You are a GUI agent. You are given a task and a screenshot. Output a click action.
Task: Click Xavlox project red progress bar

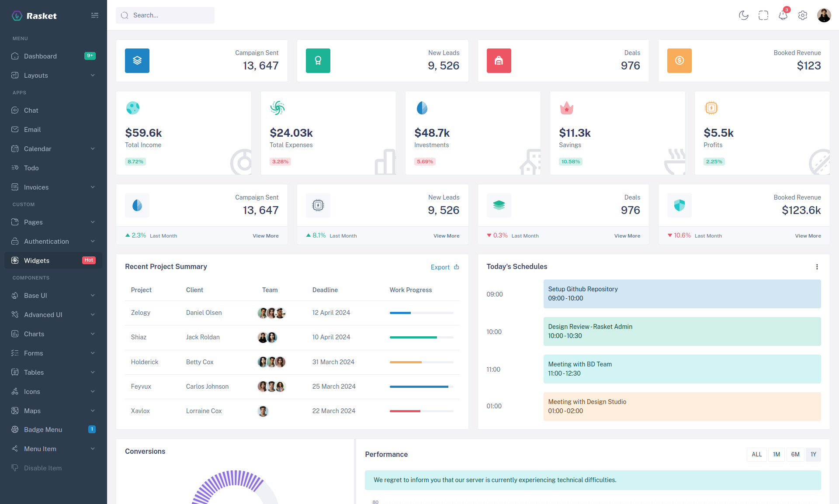[x=422, y=411]
